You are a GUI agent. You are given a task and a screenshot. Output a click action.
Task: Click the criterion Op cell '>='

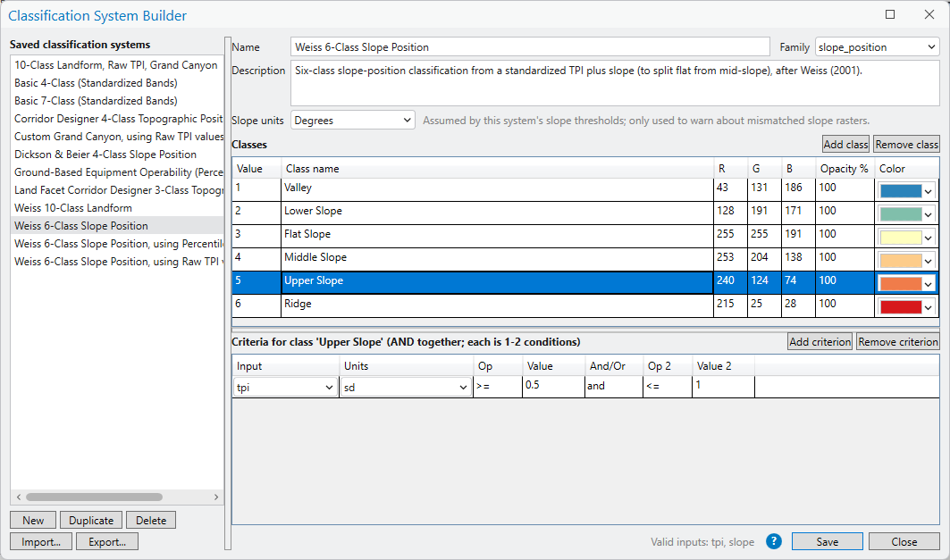click(x=498, y=387)
